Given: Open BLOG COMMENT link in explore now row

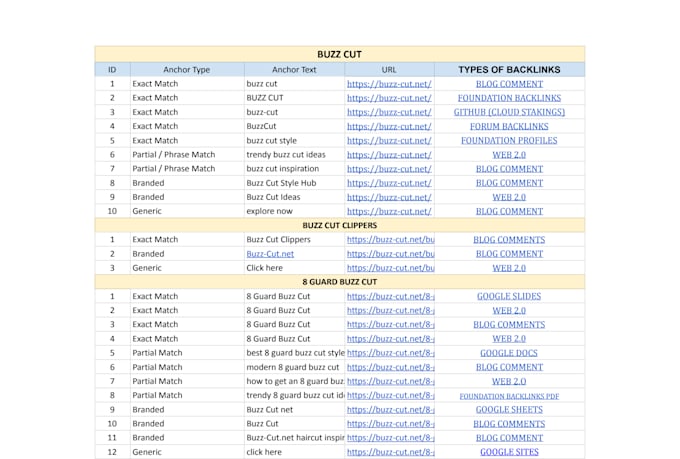Looking at the screenshot, I should click(x=509, y=211).
